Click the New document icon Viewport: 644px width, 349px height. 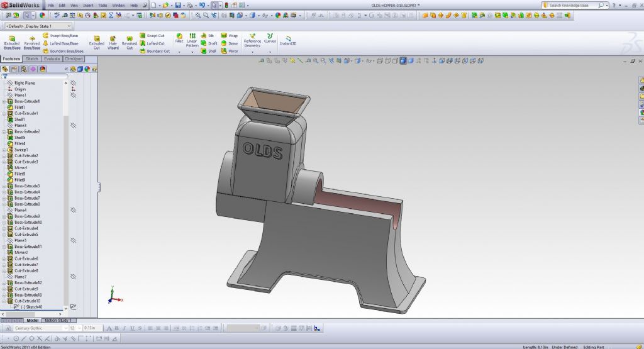coord(153,5)
